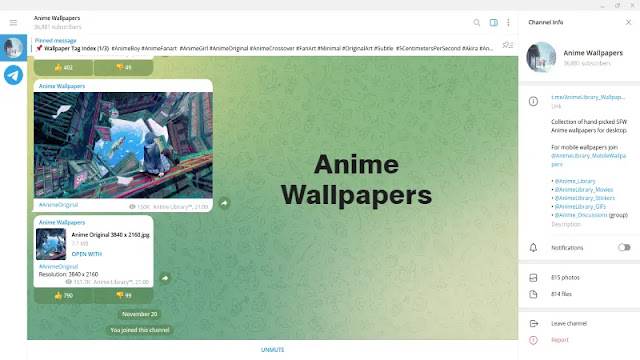Click Leave channel
Screen dimensions: 640x360
[569, 323]
